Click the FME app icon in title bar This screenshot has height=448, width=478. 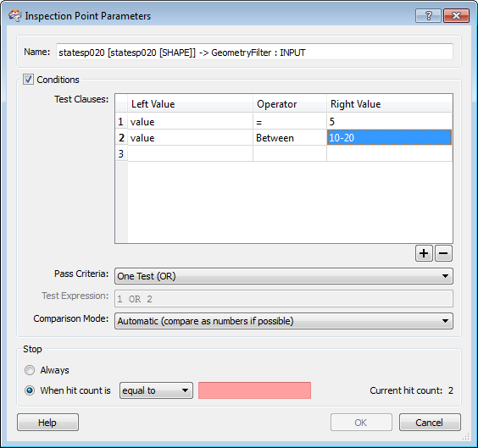point(15,15)
